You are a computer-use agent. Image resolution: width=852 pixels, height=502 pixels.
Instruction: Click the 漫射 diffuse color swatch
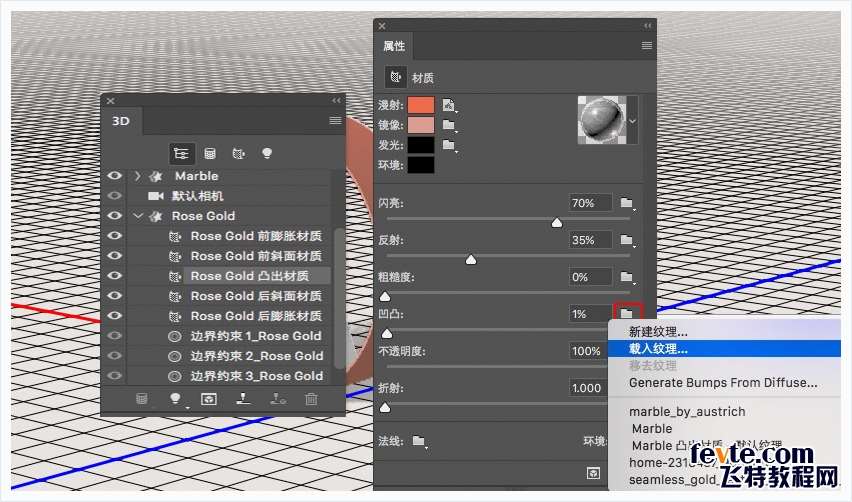[421, 105]
